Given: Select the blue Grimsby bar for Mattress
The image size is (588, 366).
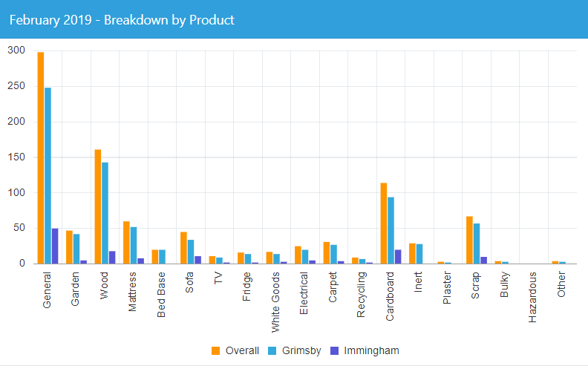Looking at the screenshot, I should pos(134,245).
